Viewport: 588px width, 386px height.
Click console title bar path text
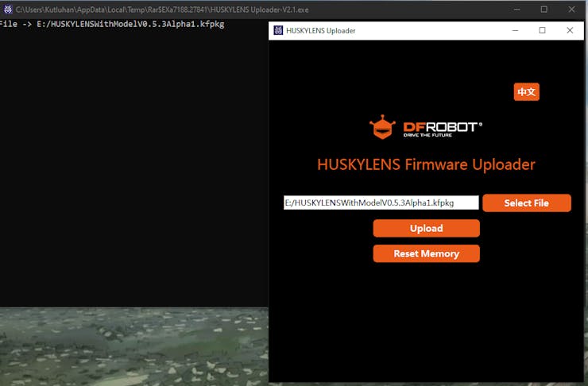pyautogui.click(x=162, y=10)
